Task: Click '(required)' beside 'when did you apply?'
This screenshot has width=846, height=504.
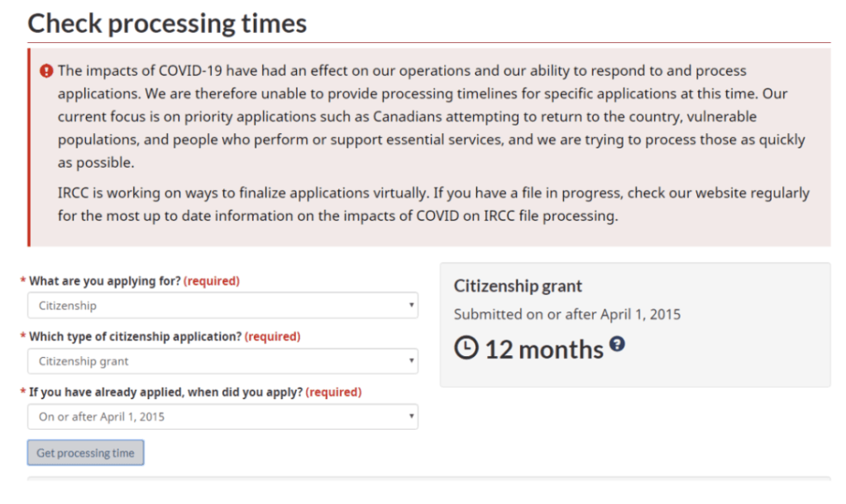Action: [x=333, y=392]
